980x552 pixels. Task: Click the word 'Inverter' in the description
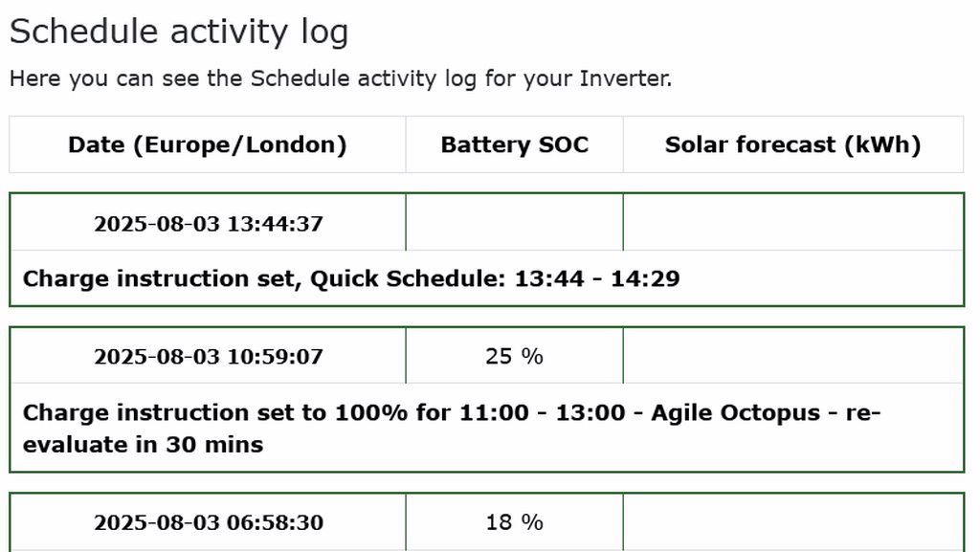[x=624, y=78]
